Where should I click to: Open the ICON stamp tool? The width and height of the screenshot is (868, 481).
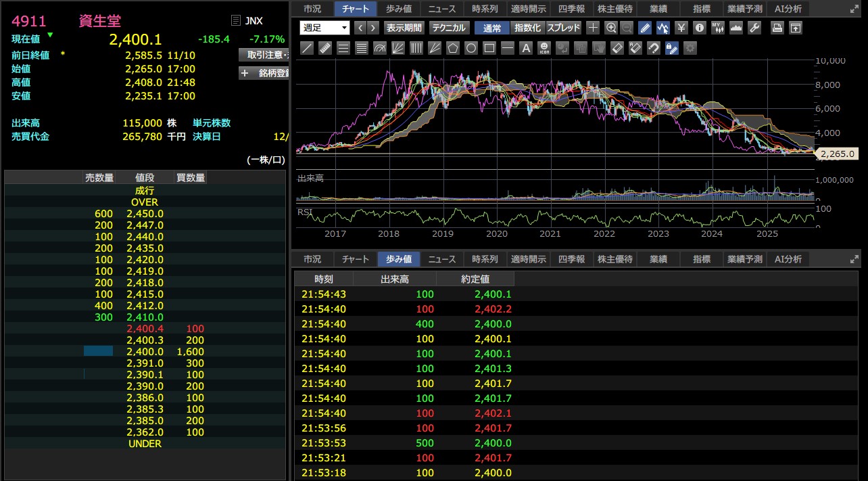[544, 48]
